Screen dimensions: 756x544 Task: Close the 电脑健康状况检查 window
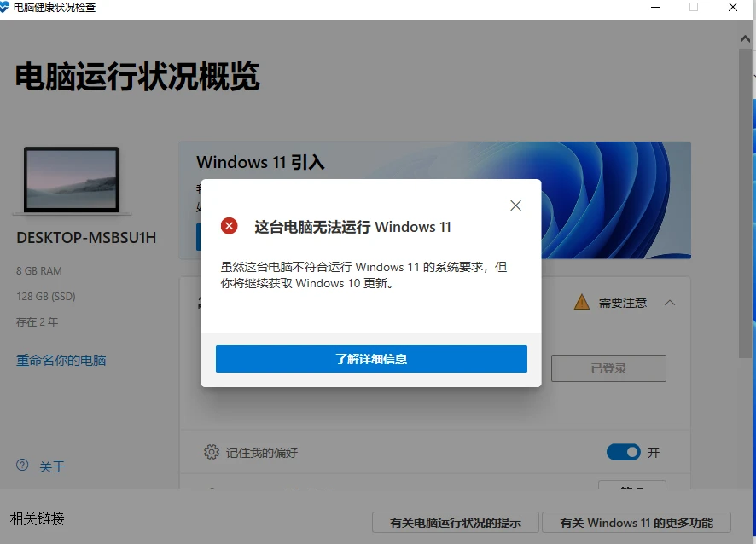(x=733, y=7)
